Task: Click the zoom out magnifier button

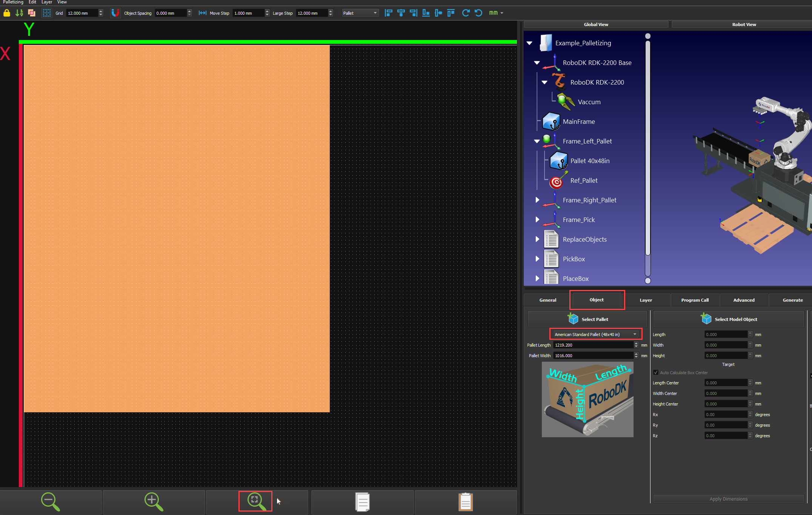Action: (x=51, y=502)
